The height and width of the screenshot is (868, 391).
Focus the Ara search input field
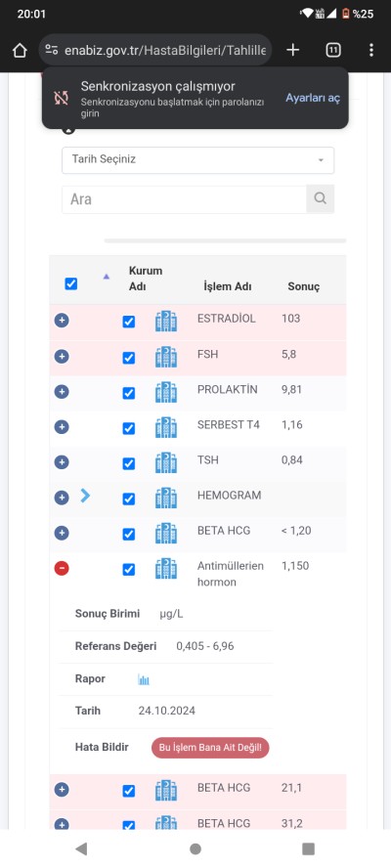[x=184, y=199]
